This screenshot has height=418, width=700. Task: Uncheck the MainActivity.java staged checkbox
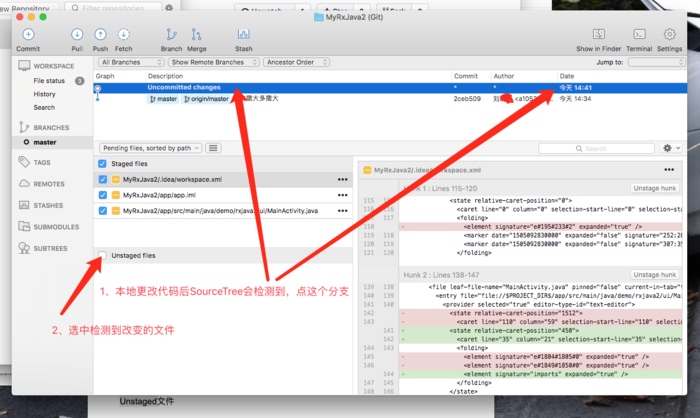(x=103, y=211)
